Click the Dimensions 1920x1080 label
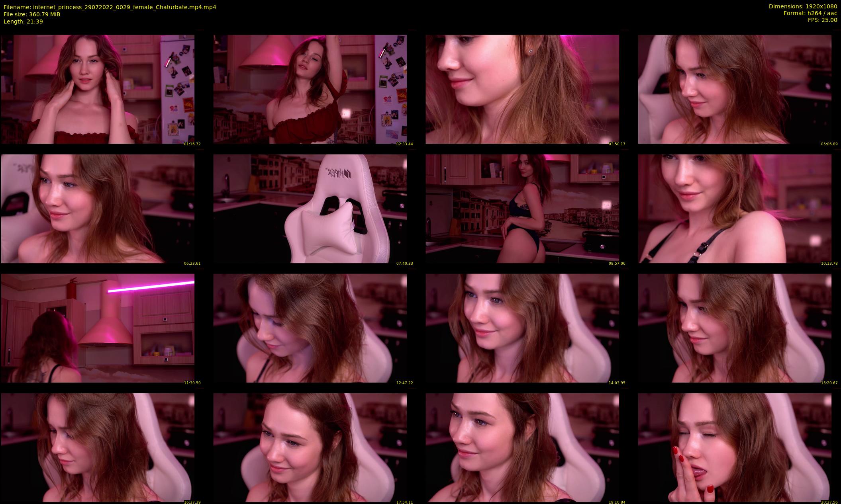 803,6
